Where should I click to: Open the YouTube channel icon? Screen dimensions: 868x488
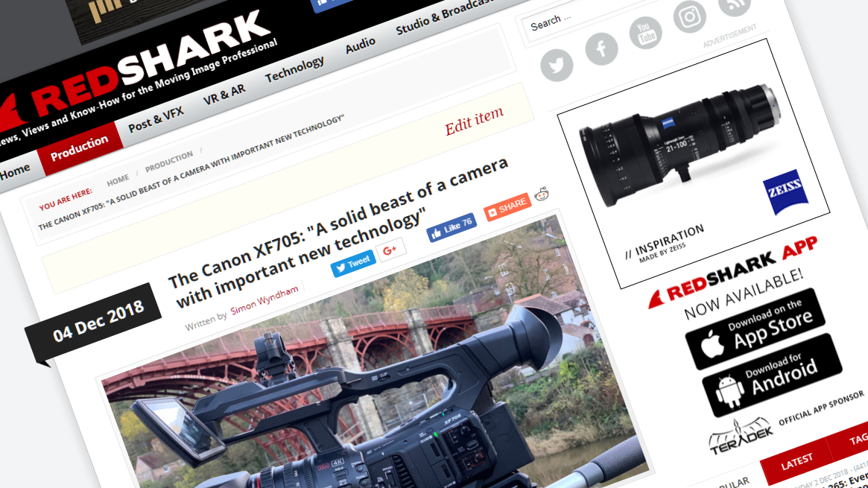click(x=646, y=34)
